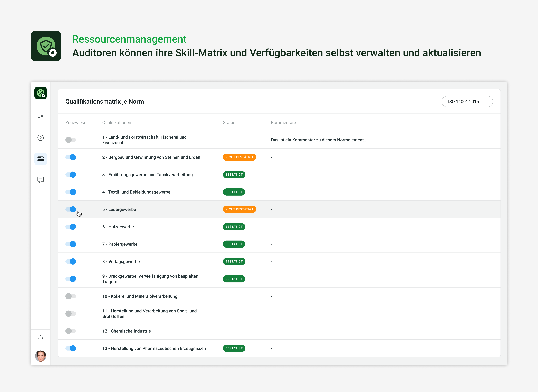Viewport: 538px width, 392px height.
Task: Click the Qualifikationen column header
Action: (x=116, y=122)
